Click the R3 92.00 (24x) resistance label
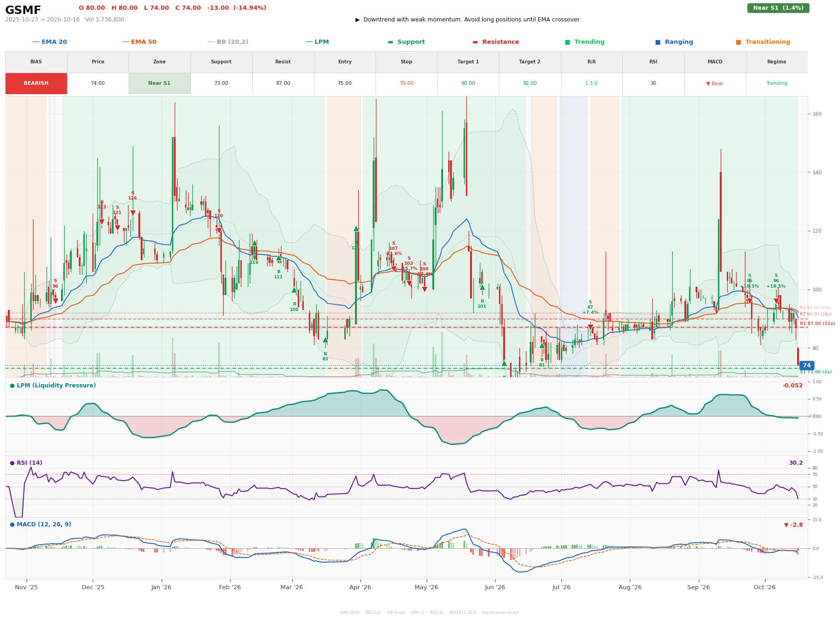Image resolution: width=840 pixels, height=620 pixels. (816, 308)
